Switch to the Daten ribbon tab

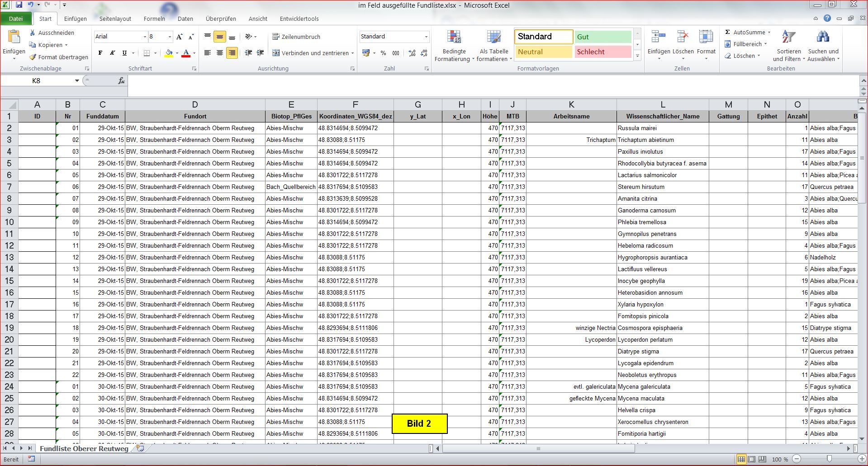pyautogui.click(x=185, y=19)
